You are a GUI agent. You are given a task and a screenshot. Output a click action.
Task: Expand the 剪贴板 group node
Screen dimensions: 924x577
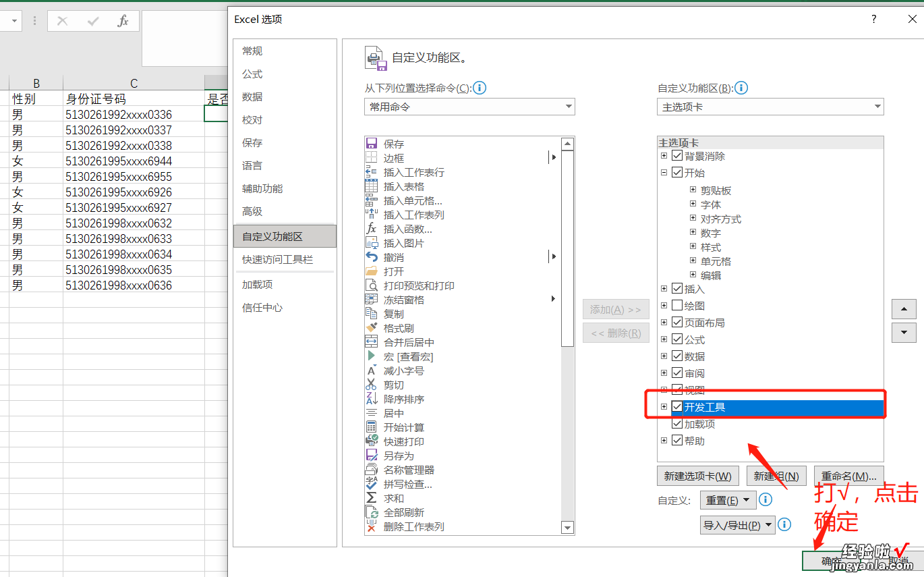click(693, 190)
